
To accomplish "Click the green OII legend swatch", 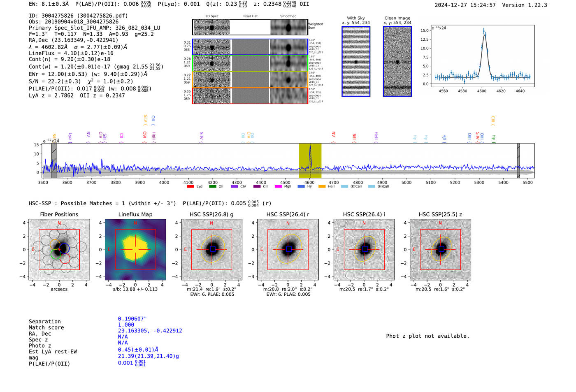I will (212, 186).
